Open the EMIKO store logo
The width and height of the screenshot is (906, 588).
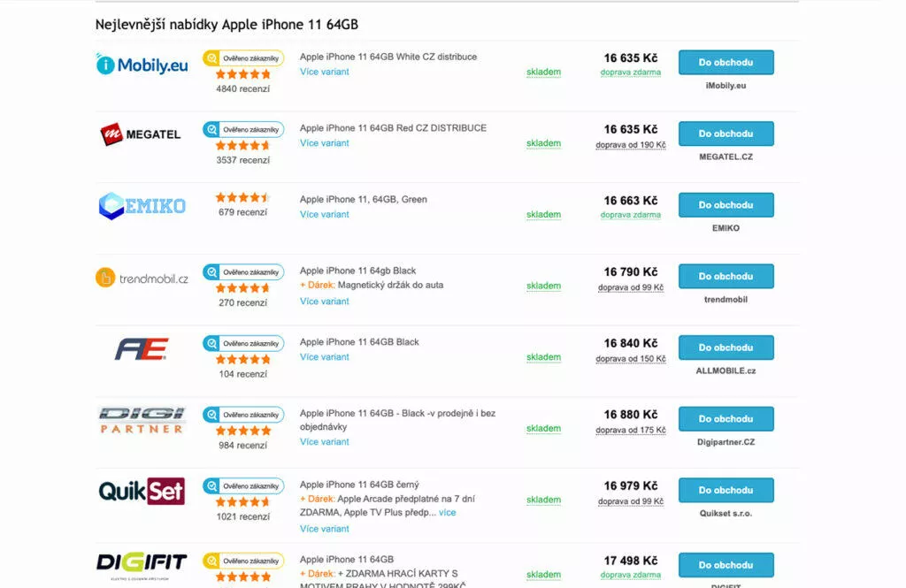[x=142, y=205]
